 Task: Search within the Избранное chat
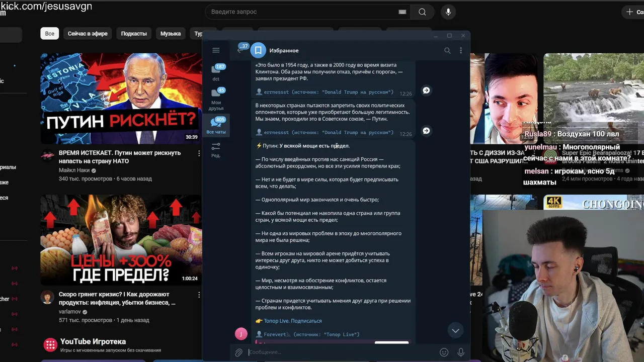pyautogui.click(x=447, y=50)
